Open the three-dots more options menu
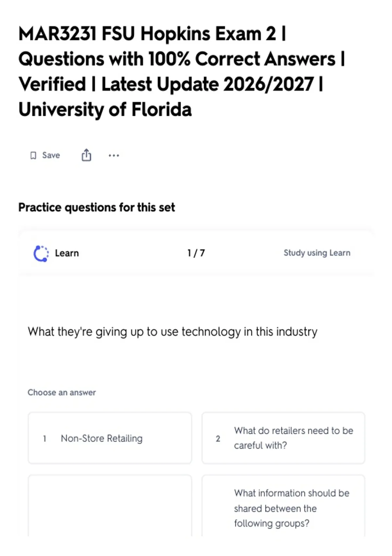 click(x=114, y=155)
